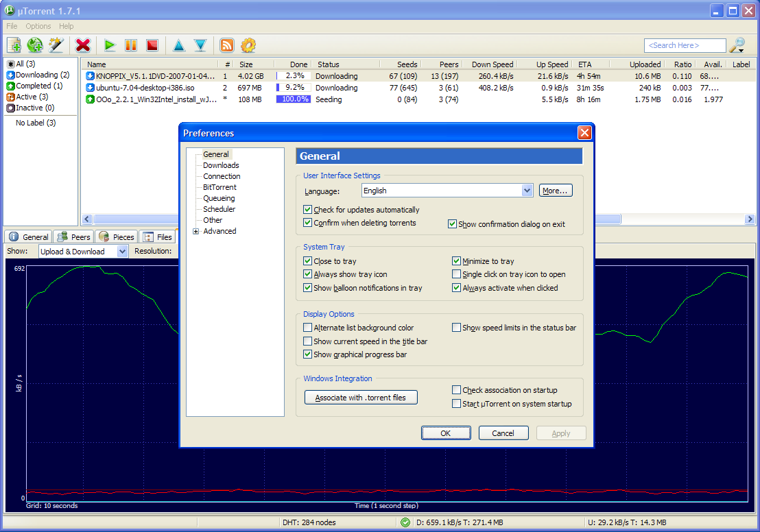The image size is (760, 532).
Task: Open the Language dropdown
Action: (x=447, y=191)
